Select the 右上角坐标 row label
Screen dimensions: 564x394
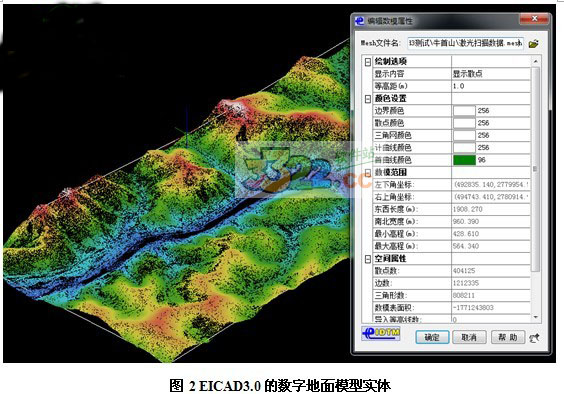pyautogui.click(x=394, y=197)
